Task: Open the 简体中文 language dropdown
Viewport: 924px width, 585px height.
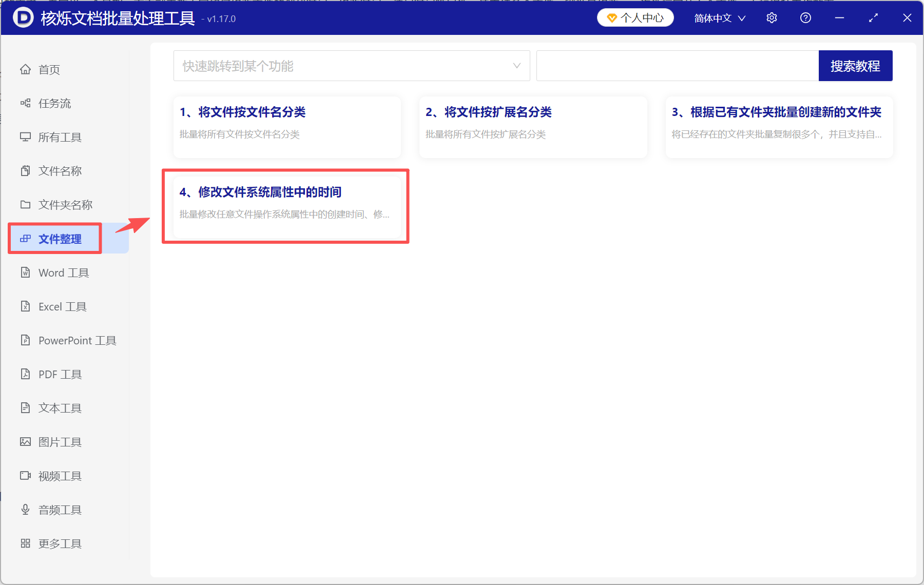Action: (x=719, y=18)
